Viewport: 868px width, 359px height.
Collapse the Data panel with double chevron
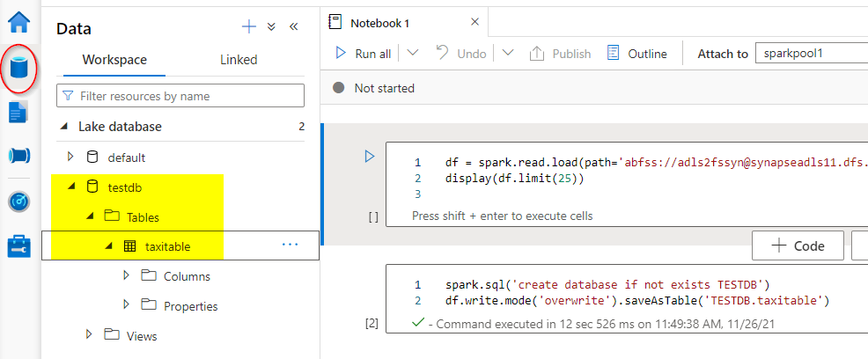click(294, 27)
